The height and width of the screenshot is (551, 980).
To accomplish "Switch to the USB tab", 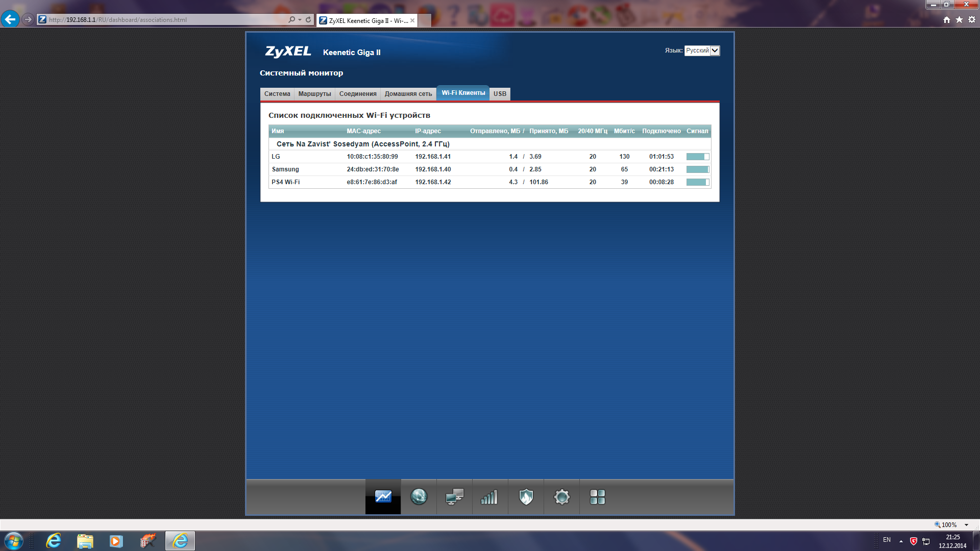I will [500, 94].
